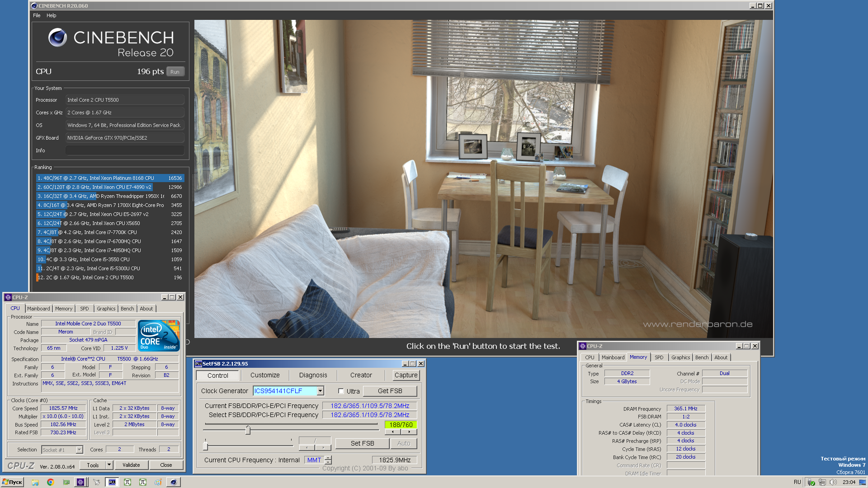The image size is (868, 488).
Task: Click the Validate button in CPU-Z
Action: [131, 465]
